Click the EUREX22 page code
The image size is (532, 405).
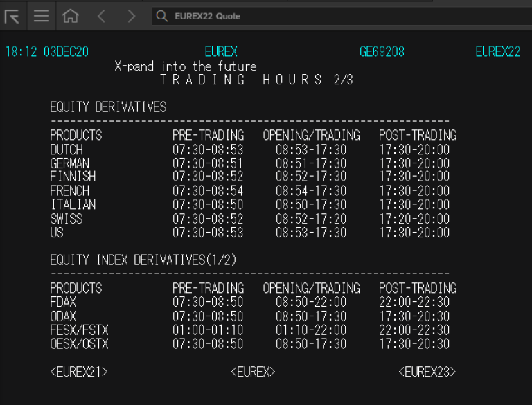tap(498, 51)
